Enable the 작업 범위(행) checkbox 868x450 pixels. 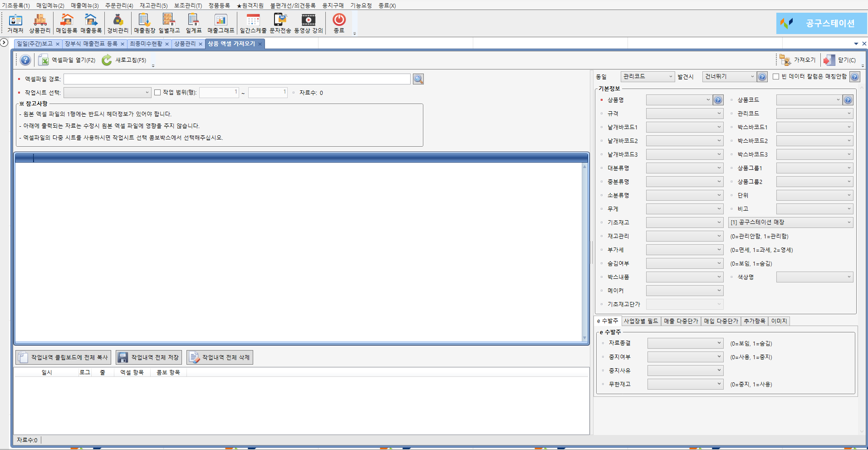(x=157, y=93)
